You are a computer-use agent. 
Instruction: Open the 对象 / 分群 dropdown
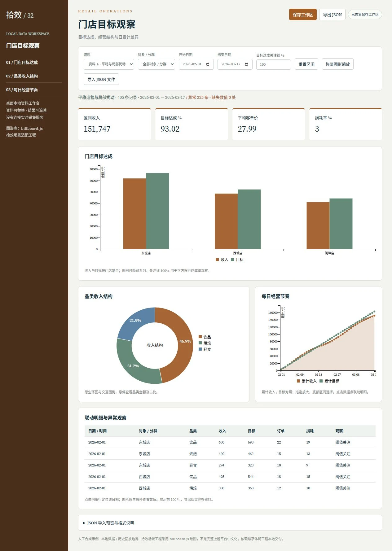[x=156, y=64]
